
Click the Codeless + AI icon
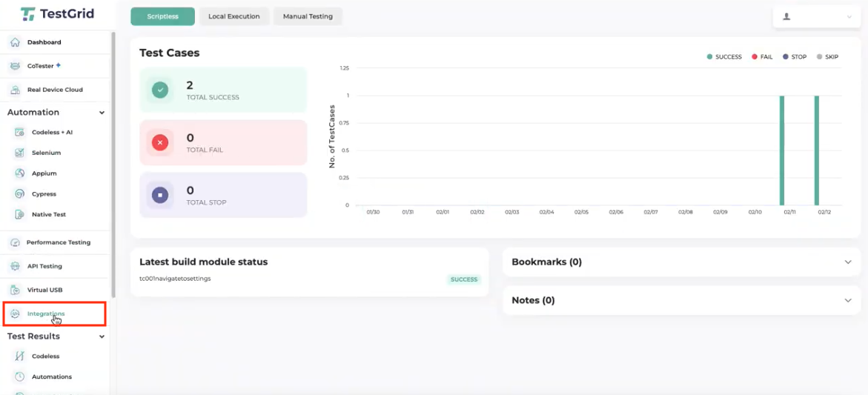(20, 132)
